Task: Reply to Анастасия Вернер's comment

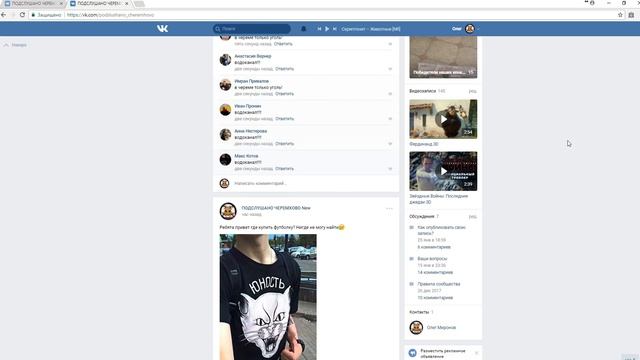Action: click(x=284, y=69)
